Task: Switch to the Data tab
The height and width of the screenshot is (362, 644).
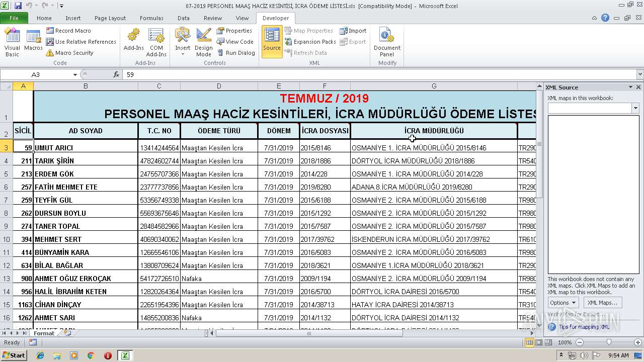Action: click(x=184, y=18)
